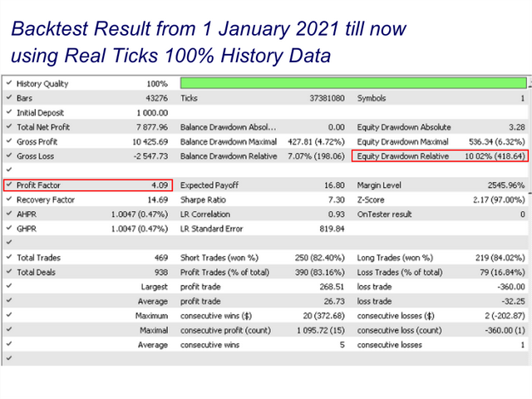Screen dimensions: 532x399
Task: Select the Long Trades value 219 (84.02%)
Action: click(x=500, y=258)
